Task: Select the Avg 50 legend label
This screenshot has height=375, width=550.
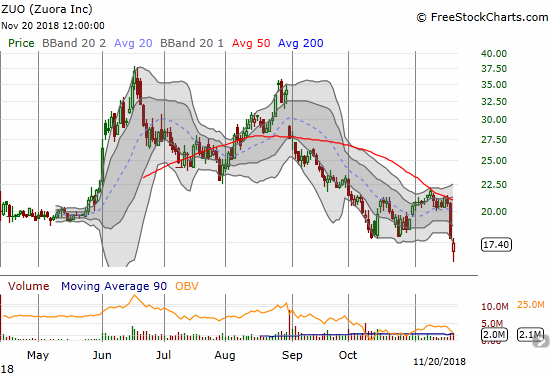Action: click(251, 43)
